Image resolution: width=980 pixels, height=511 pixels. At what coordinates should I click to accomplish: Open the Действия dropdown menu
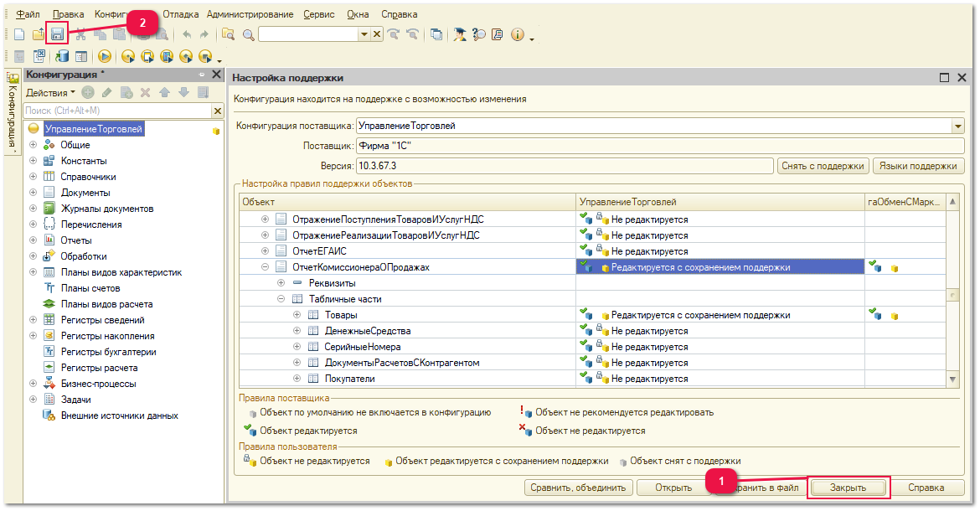pyautogui.click(x=50, y=92)
